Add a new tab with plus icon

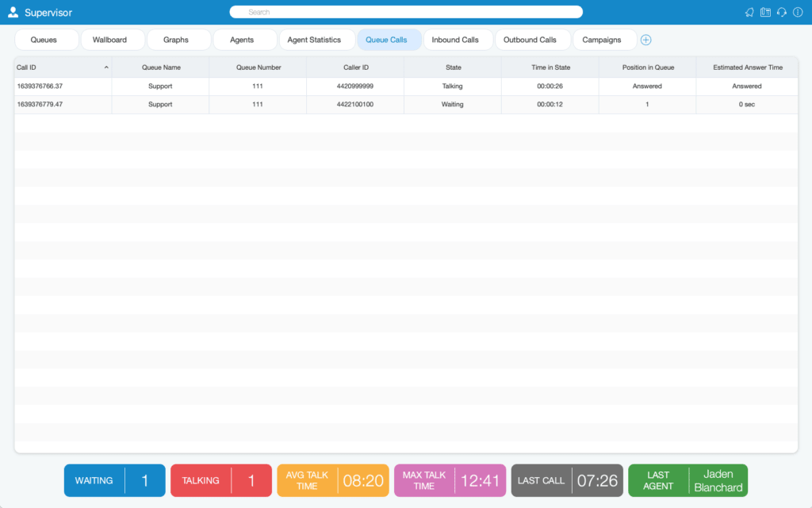[645, 40]
